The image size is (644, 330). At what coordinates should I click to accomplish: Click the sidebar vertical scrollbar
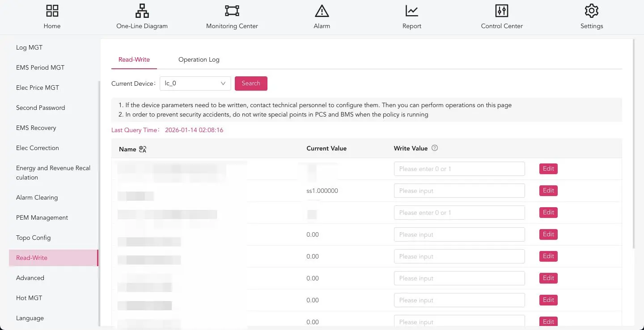[x=99, y=203]
